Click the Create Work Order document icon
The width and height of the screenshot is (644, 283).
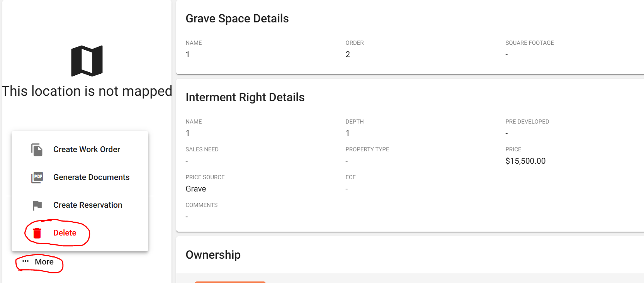click(37, 149)
